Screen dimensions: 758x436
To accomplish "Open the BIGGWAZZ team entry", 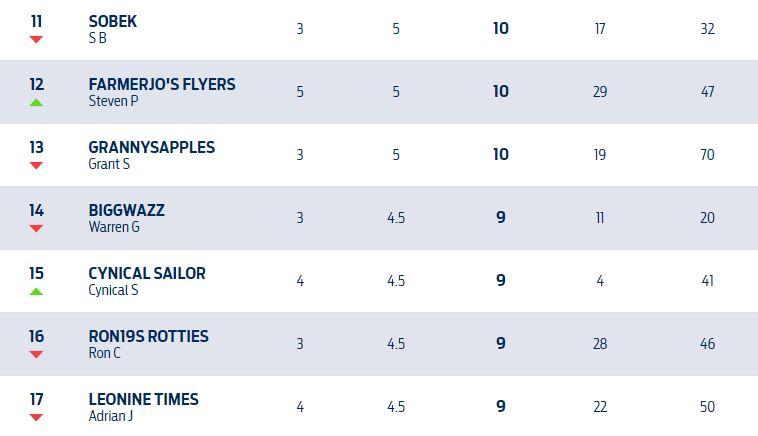I will (x=126, y=210).
